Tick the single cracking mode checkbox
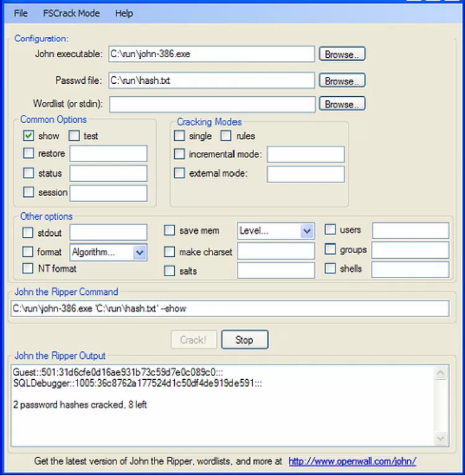Viewport: 465px width, 476px height. [x=179, y=136]
